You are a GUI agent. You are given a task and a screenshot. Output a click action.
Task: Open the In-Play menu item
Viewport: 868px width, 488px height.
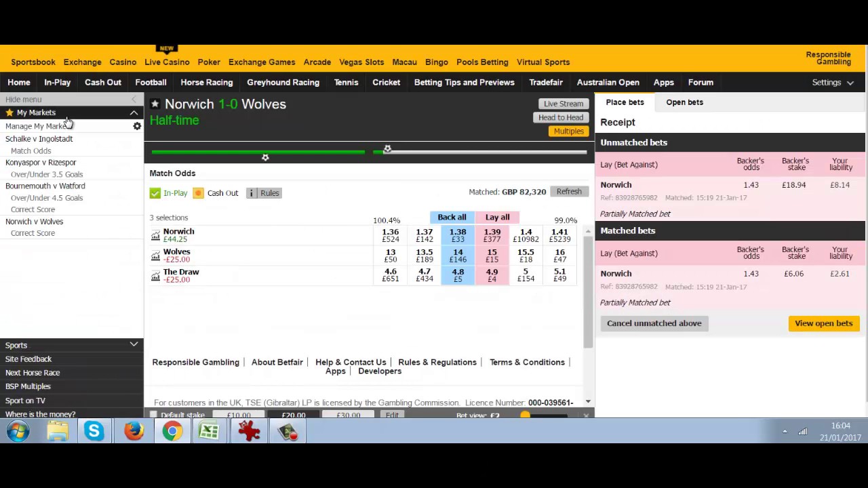pyautogui.click(x=57, y=83)
